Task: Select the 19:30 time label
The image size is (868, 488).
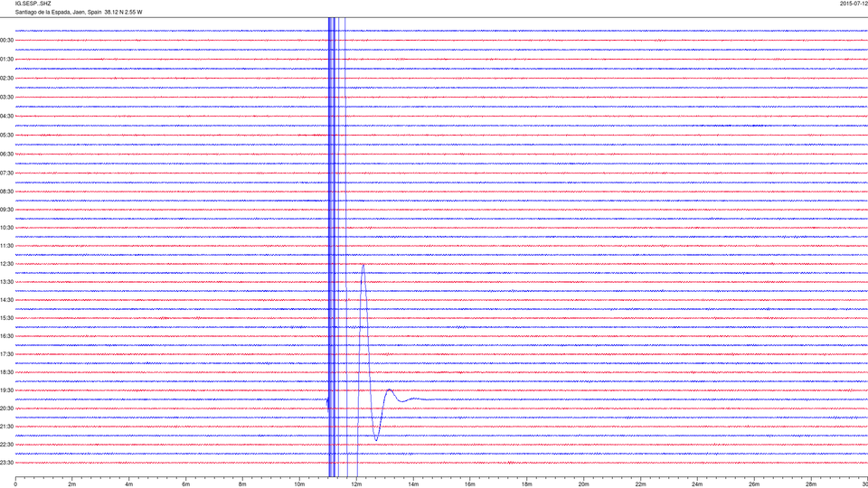Action: [6, 390]
